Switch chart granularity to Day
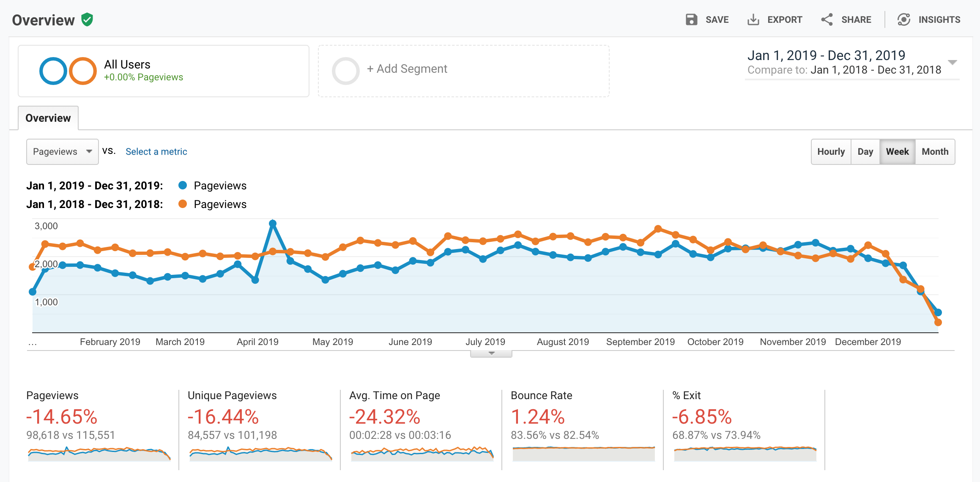The width and height of the screenshot is (980, 482). 865,152
